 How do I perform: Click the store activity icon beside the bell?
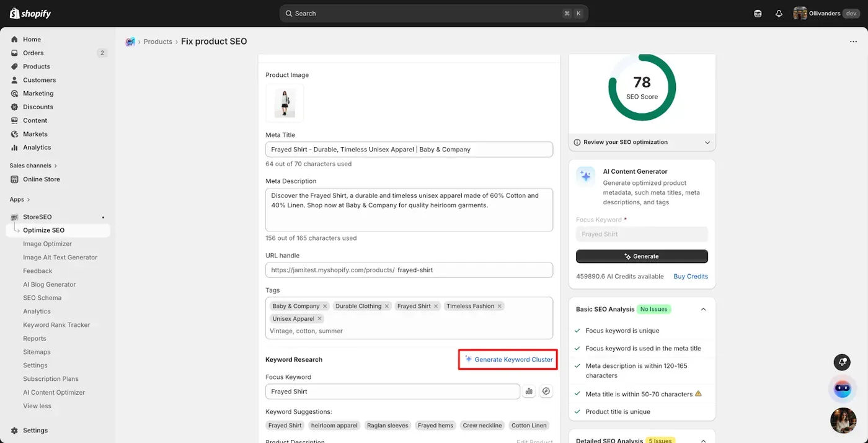[x=758, y=14]
